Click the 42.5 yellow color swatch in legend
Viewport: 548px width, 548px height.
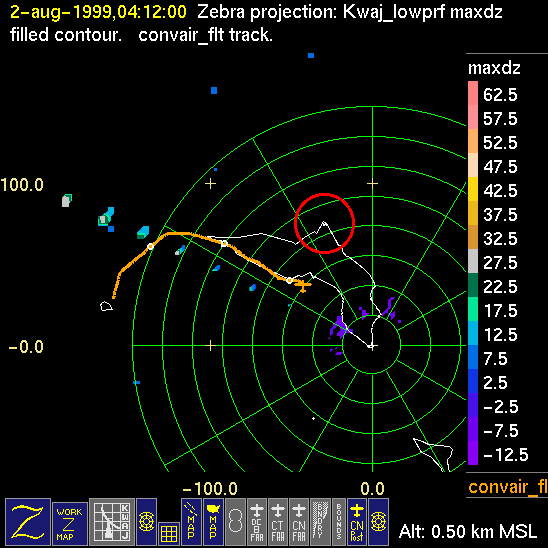tap(473, 189)
